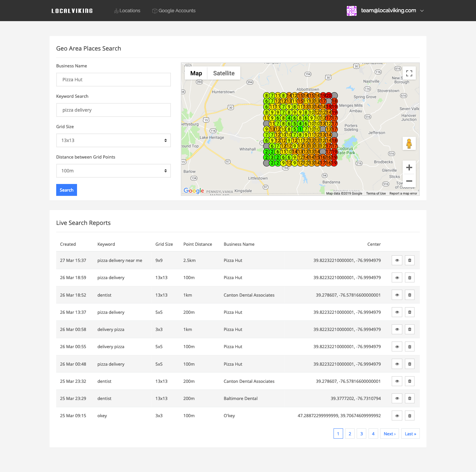The height and width of the screenshot is (472, 476).
Task: Delete the 26 Mar 00:55 report
Action: point(410,346)
